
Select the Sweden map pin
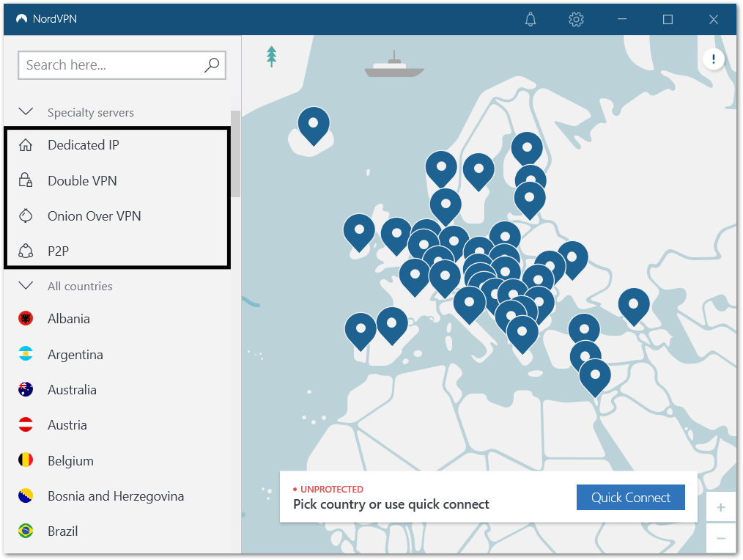tap(478, 172)
